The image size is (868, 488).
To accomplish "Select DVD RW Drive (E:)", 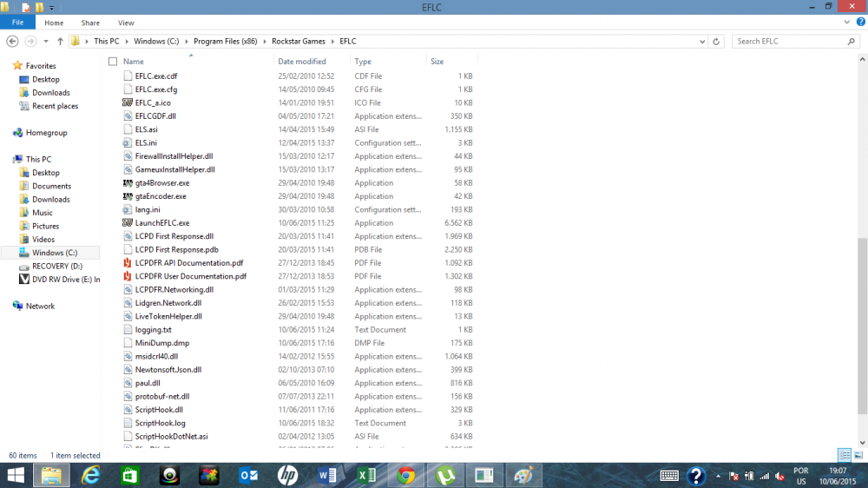I will [x=66, y=280].
